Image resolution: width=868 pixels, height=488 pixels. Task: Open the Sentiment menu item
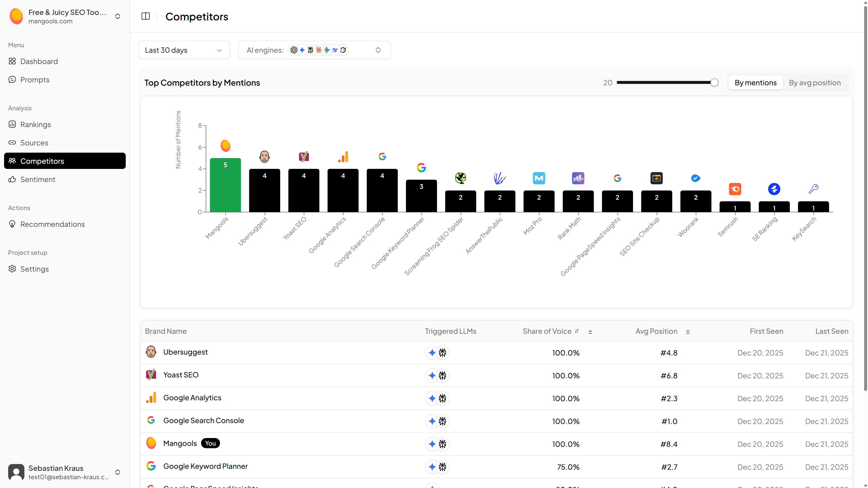coord(38,179)
